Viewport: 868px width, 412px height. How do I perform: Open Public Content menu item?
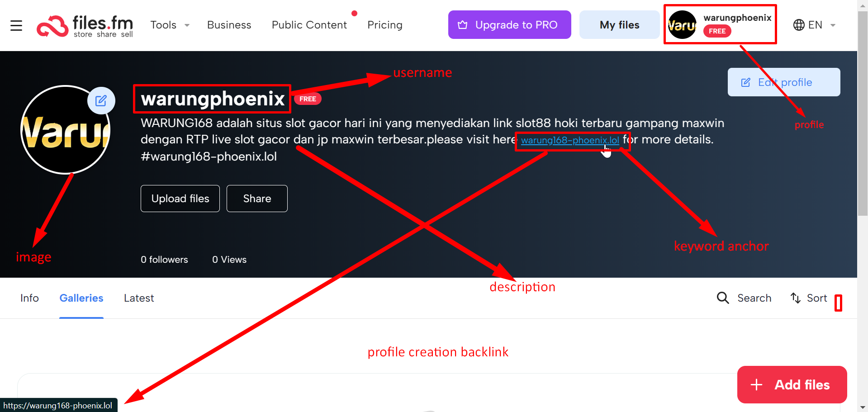tap(309, 25)
